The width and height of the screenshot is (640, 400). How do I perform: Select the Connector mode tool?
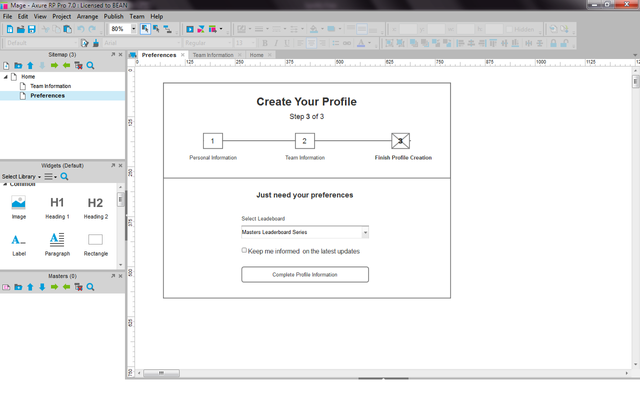click(167, 29)
